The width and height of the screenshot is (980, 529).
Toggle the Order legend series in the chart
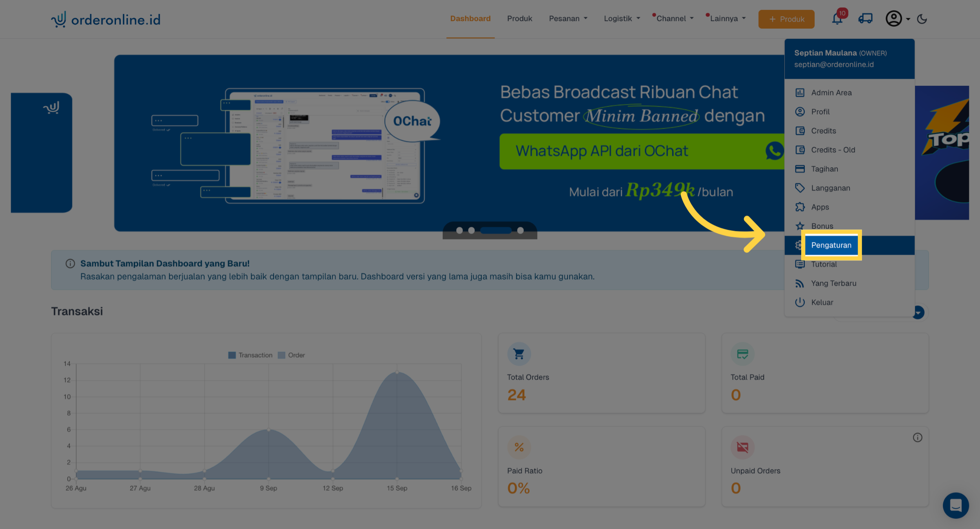click(x=292, y=355)
